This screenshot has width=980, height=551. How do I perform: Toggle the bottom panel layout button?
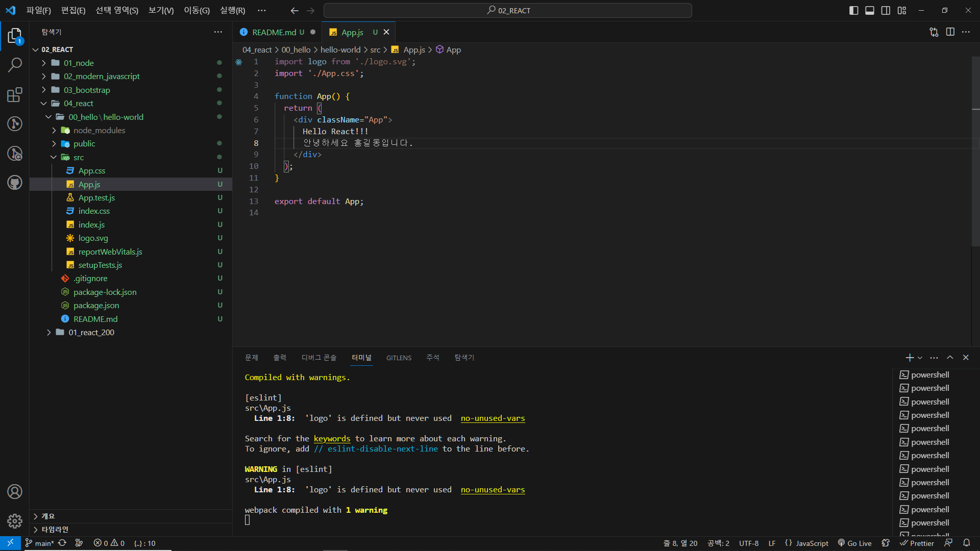tap(870, 11)
